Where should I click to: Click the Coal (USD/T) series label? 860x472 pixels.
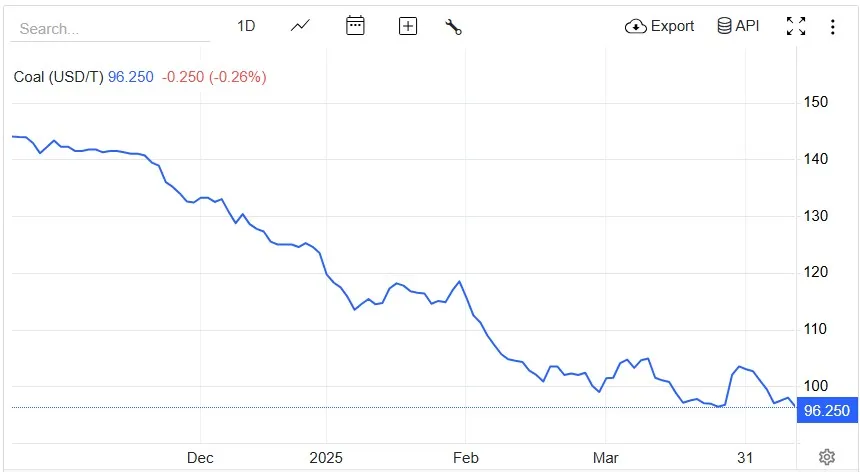[59, 77]
